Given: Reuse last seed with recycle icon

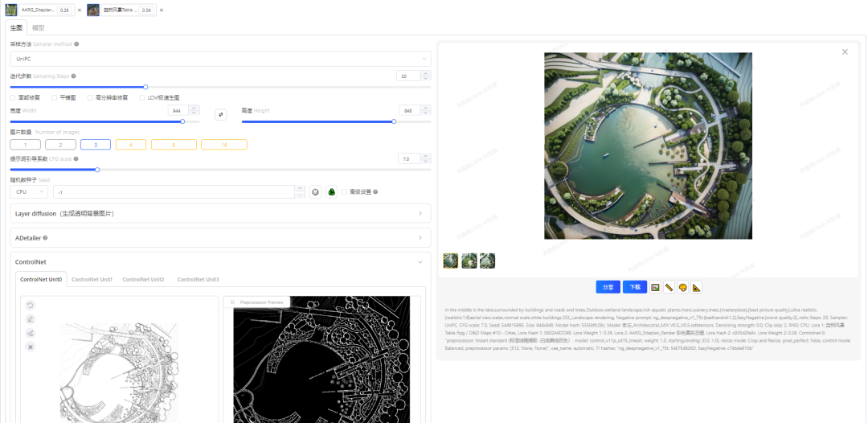Looking at the screenshot, I should pos(332,192).
